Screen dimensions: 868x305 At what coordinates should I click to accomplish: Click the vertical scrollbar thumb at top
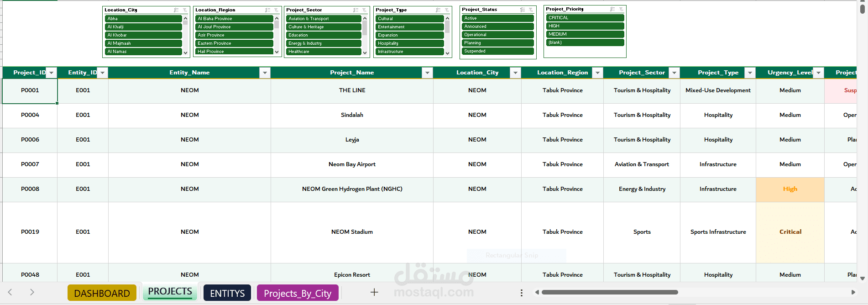coord(862,8)
